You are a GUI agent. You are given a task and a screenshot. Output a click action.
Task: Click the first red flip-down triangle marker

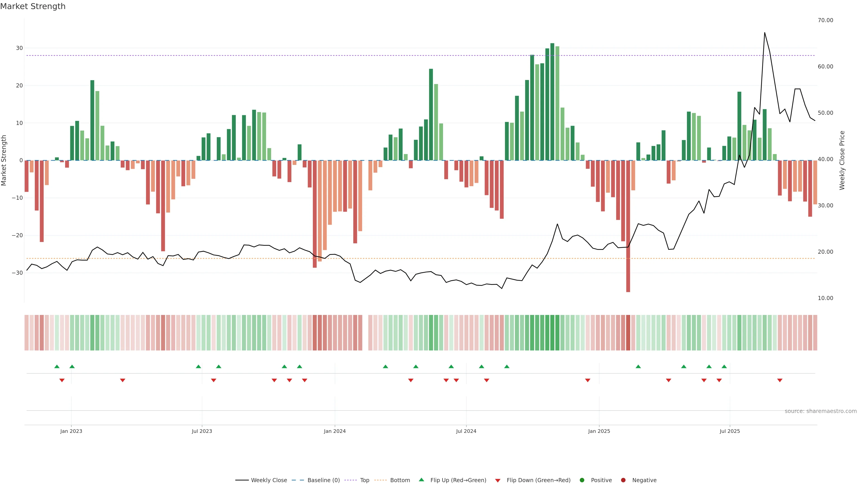pos(62,380)
